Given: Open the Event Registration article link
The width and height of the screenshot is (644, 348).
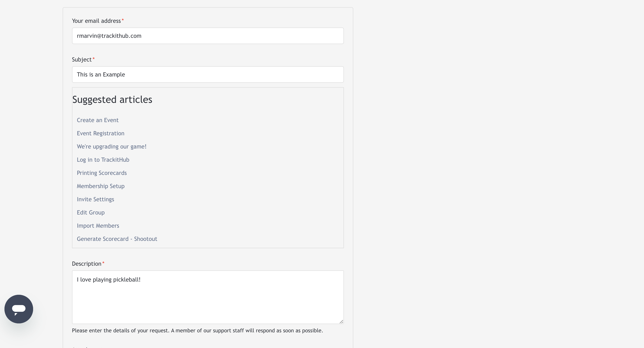Looking at the screenshot, I should tap(100, 133).
